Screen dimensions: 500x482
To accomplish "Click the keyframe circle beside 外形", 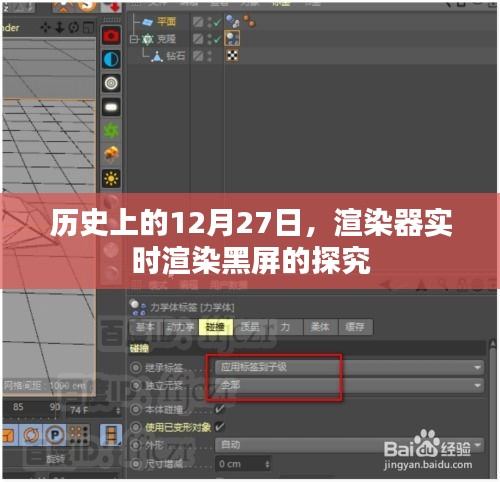I will pos(136,445).
